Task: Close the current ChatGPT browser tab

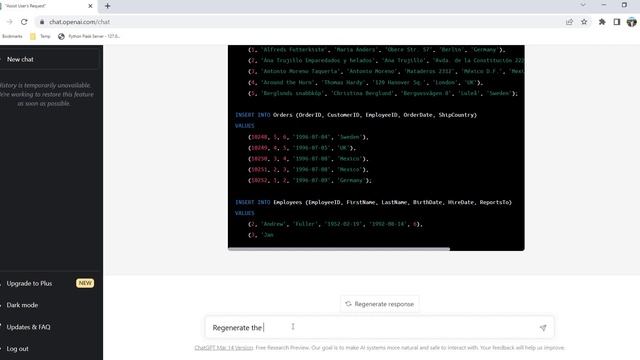Action: [90, 6]
